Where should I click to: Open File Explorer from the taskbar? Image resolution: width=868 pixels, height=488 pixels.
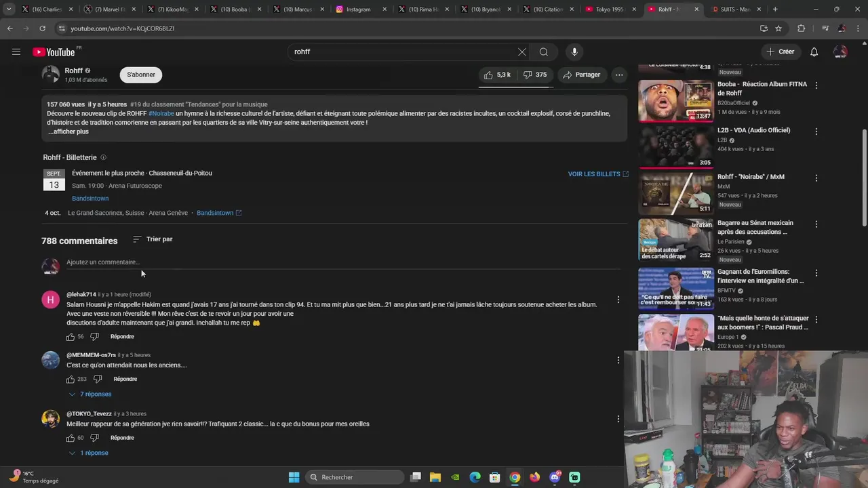tap(435, 477)
